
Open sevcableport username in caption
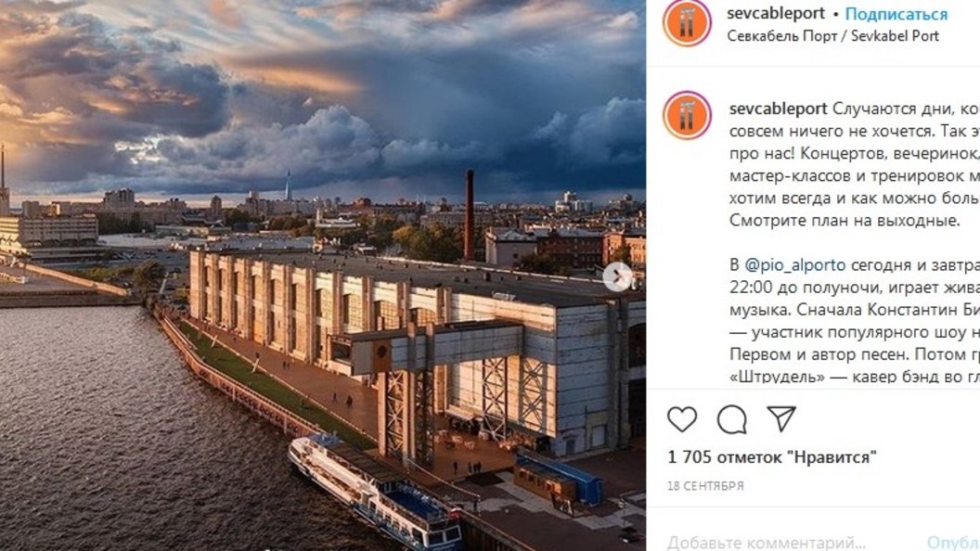coord(778,109)
